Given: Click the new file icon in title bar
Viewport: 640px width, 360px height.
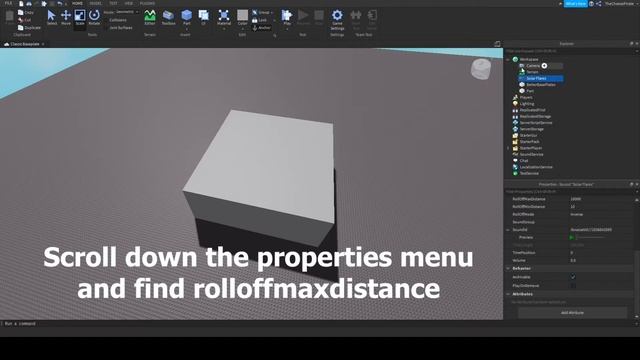Looking at the screenshot, I should (x=21, y=3).
